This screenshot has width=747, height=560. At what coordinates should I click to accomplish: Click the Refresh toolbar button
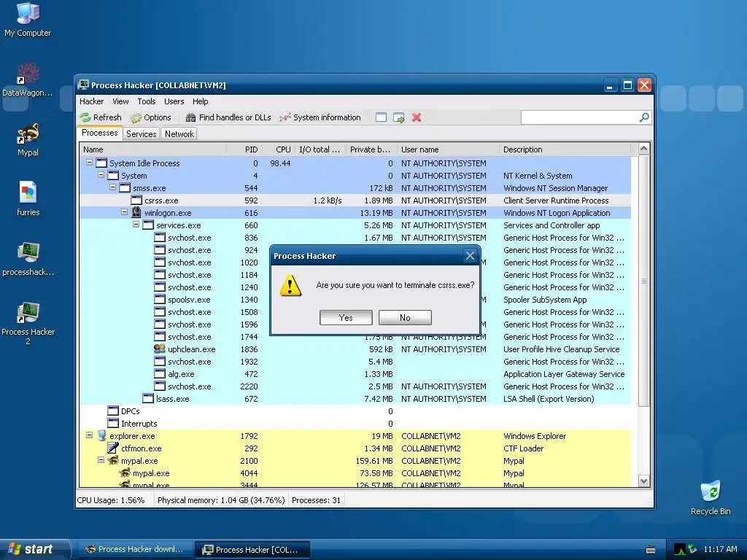click(101, 117)
